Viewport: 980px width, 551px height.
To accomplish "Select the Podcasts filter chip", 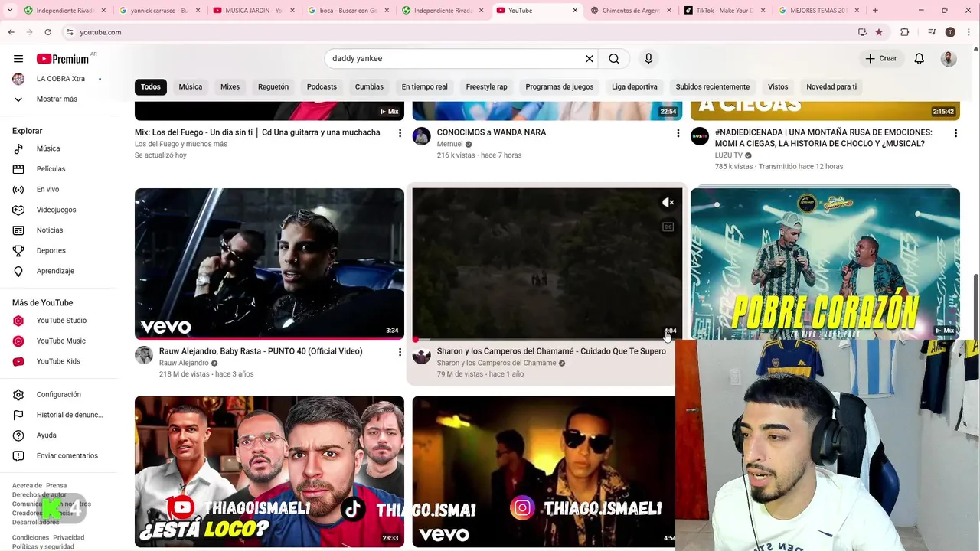I will [x=322, y=87].
